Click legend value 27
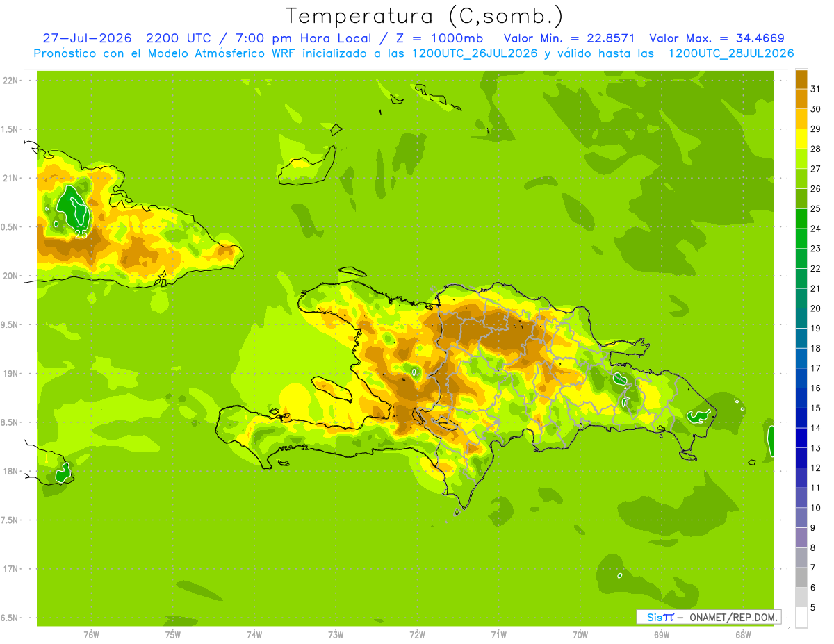This screenshot has width=834, height=644. click(x=815, y=168)
